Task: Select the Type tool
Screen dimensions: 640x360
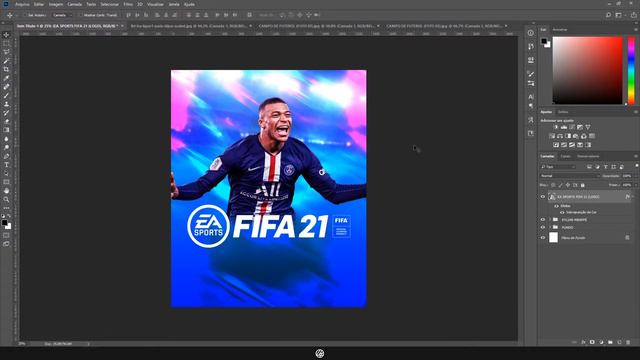Action: pyautogui.click(x=6, y=165)
